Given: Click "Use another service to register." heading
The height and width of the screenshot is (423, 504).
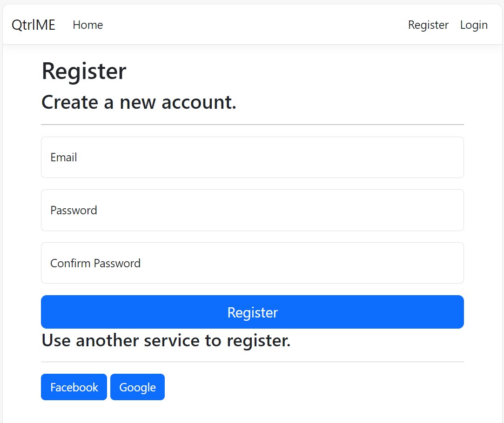Looking at the screenshot, I should tap(166, 341).
